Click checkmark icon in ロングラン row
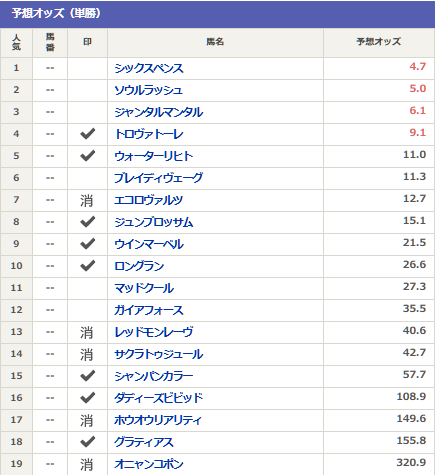The height and width of the screenshot is (475, 435). point(88,266)
